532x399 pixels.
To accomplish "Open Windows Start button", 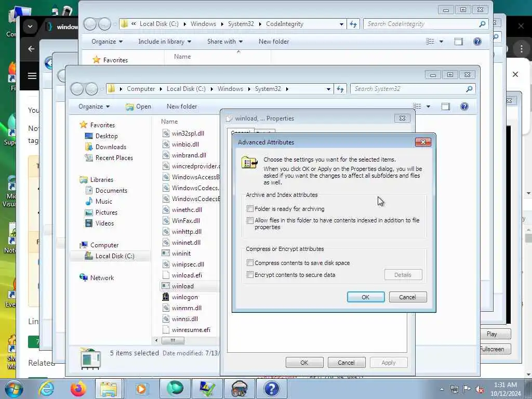I will pyautogui.click(x=14, y=389).
